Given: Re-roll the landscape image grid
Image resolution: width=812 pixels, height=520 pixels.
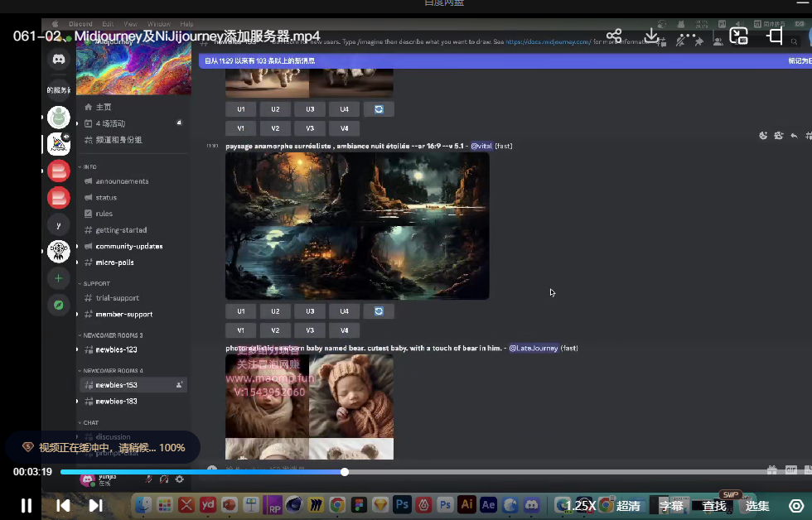Looking at the screenshot, I should [x=379, y=311].
